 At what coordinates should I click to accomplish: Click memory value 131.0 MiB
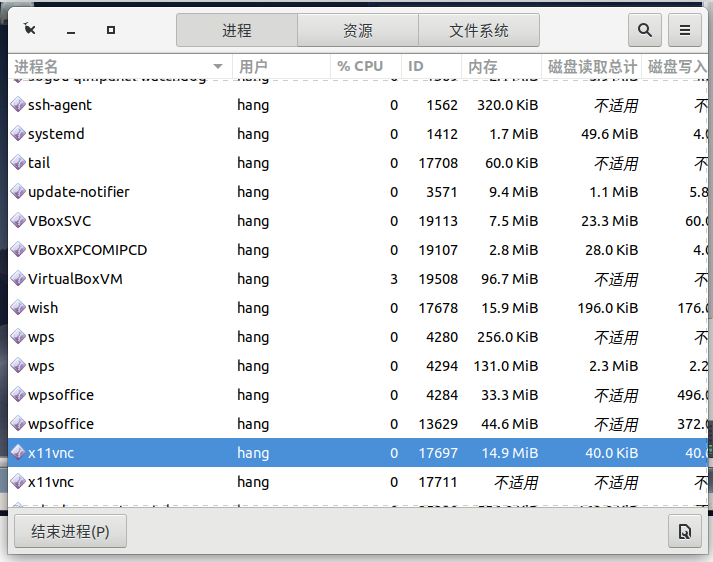pos(506,366)
